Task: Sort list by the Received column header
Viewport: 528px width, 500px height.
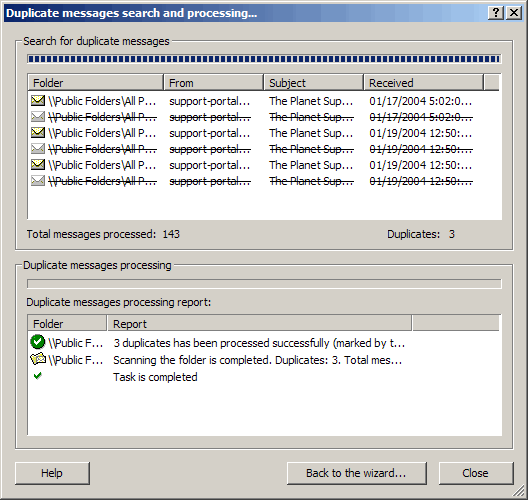Action: click(424, 83)
